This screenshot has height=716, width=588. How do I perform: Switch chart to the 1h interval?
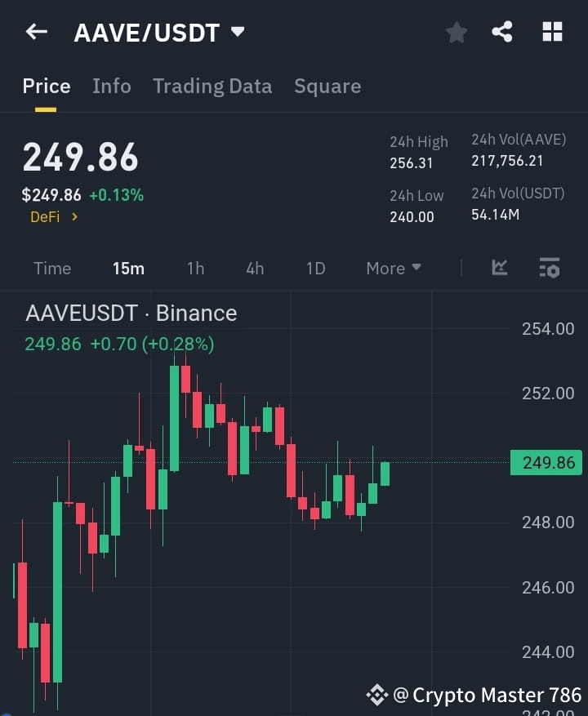195,268
